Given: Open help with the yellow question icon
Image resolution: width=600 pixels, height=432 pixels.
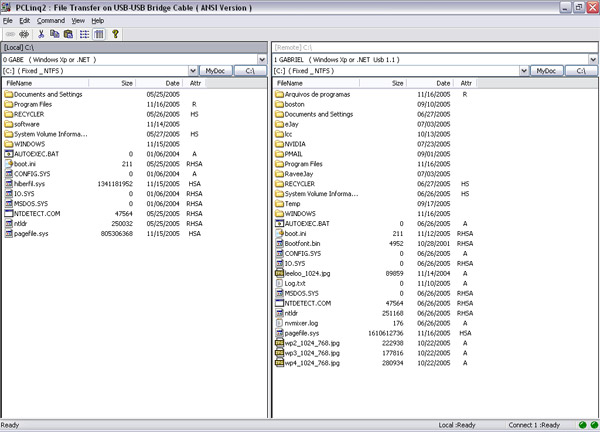Looking at the screenshot, I should (115, 33).
